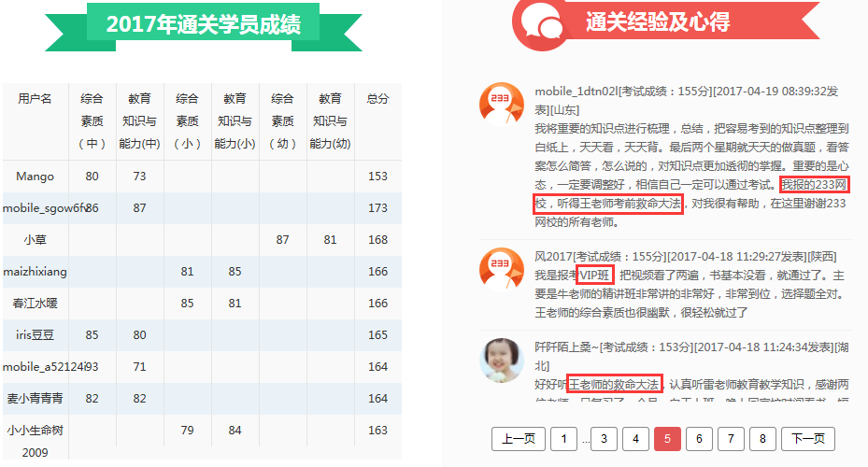Screen dimensions: 868x467
Task: Open page 4 of reviews
Action: (x=635, y=439)
